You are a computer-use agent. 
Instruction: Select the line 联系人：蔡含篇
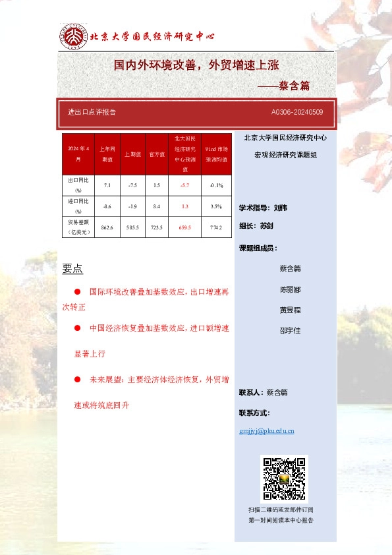point(264,392)
